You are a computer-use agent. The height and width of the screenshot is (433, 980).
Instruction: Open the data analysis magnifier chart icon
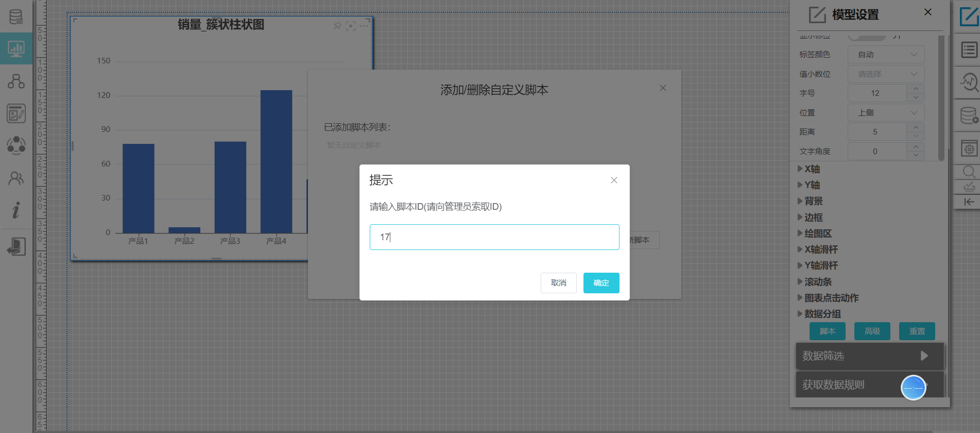[969, 82]
